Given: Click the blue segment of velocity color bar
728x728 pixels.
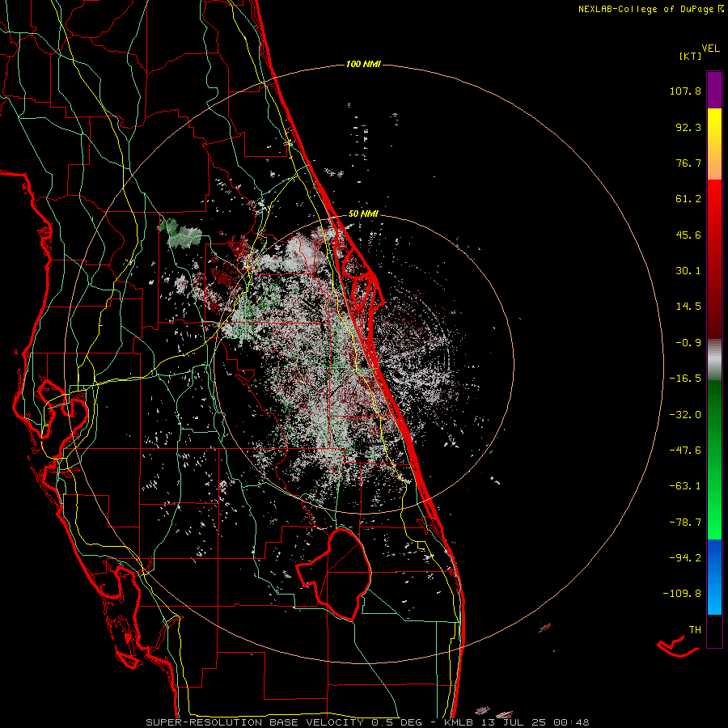Looking at the screenshot, I should (x=714, y=577).
